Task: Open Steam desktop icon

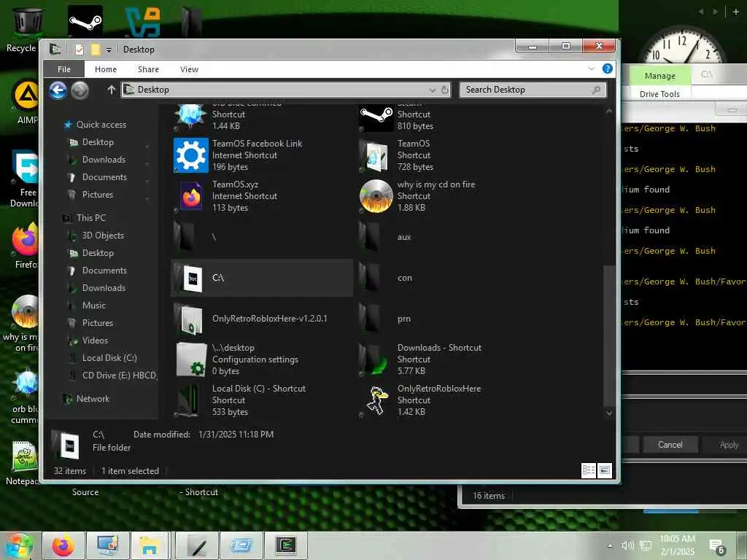Action: coord(85,21)
